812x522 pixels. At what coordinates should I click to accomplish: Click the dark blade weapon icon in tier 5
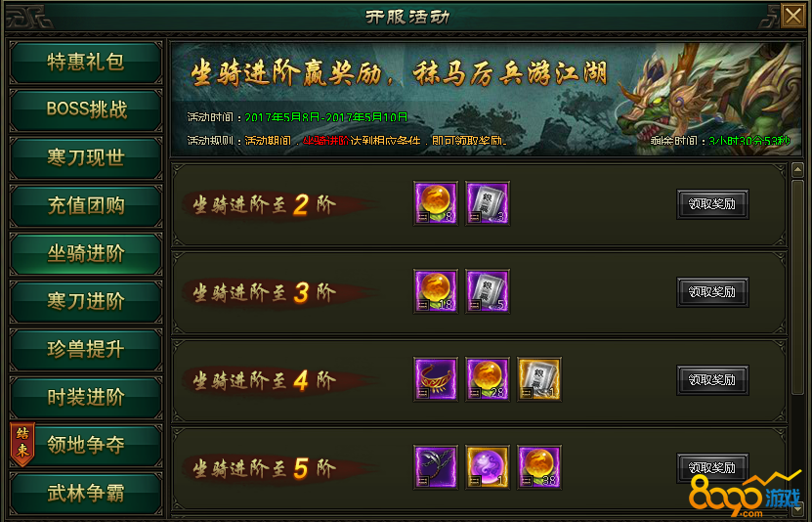pos(436,467)
